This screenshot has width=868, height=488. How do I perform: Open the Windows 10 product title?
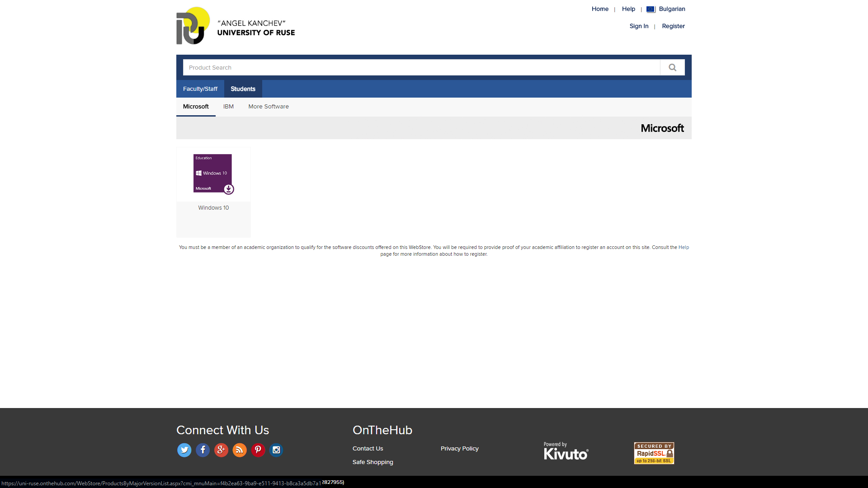[x=213, y=208]
